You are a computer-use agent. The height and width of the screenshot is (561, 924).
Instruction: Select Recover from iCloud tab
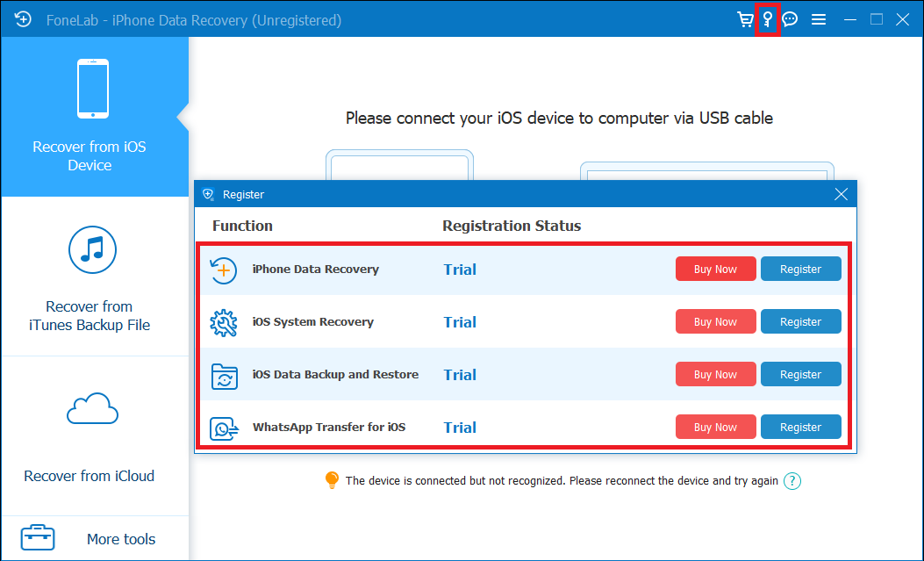pos(95,436)
